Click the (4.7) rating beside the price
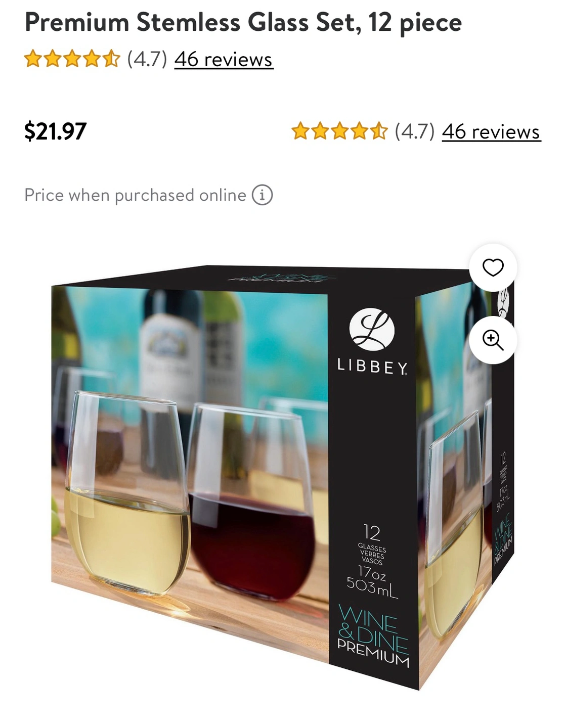 click(415, 132)
